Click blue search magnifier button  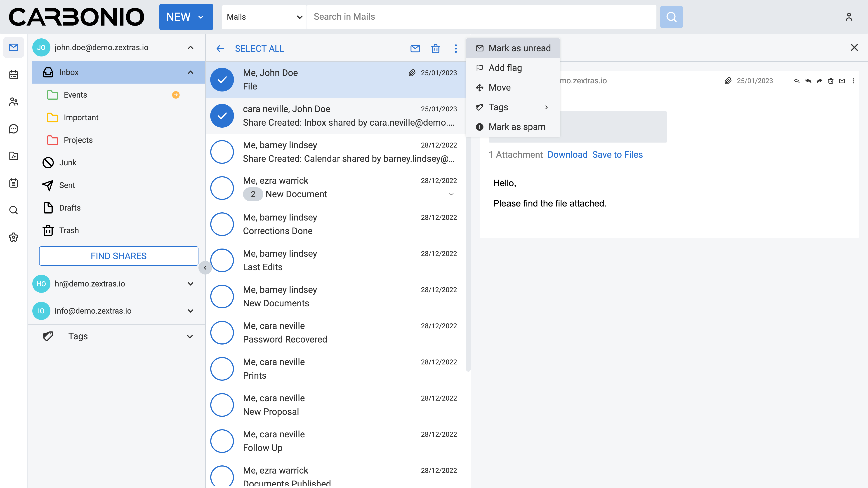[x=671, y=17]
